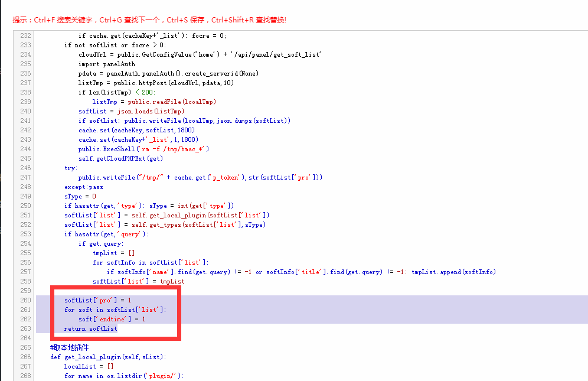Click the empty line 259
Image resolution: width=588 pixels, height=381 pixels.
tap(177, 291)
